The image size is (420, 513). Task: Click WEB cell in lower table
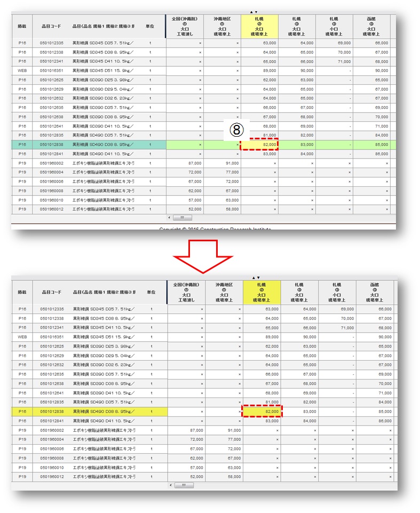click(x=22, y=337)
